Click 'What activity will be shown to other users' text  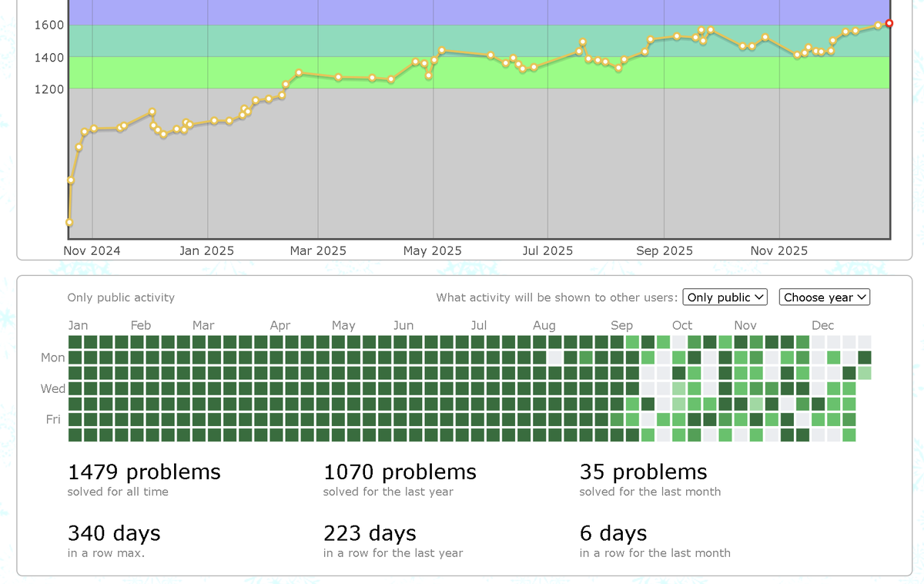pos(556,297)
